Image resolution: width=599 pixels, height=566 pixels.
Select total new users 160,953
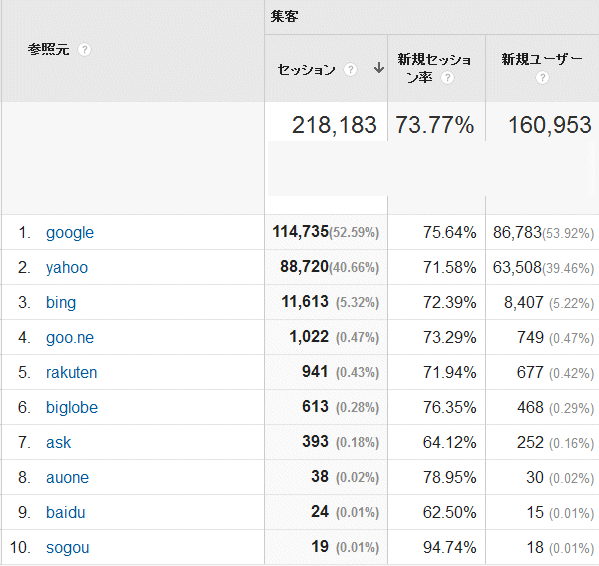[x=550, y=125]
